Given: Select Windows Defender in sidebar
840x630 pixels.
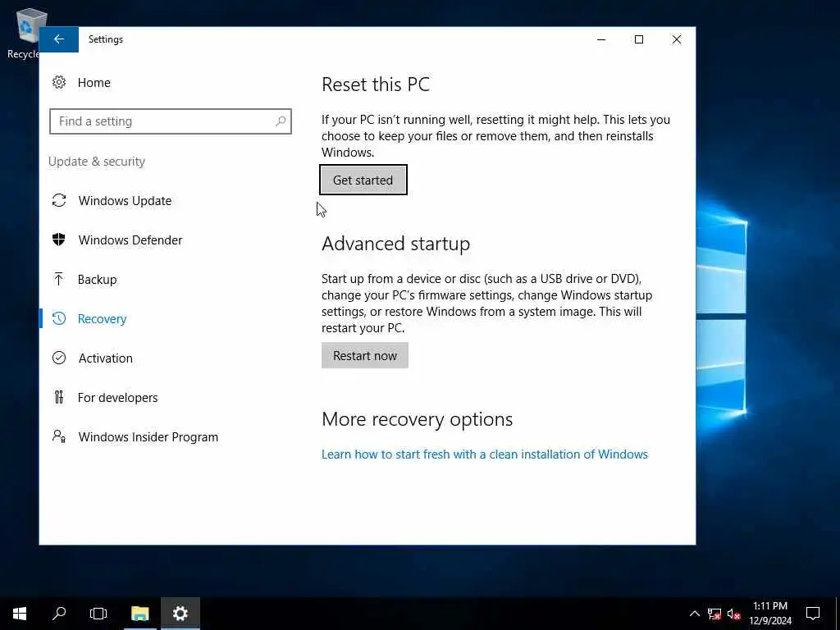Looking at the screenshot, I should coord(130,240).
